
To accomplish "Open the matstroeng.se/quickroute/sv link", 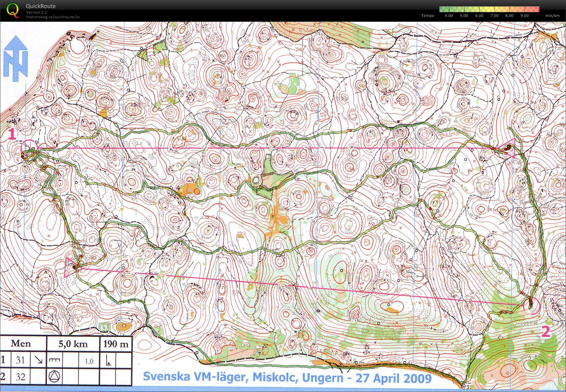I will click(53, 17).
